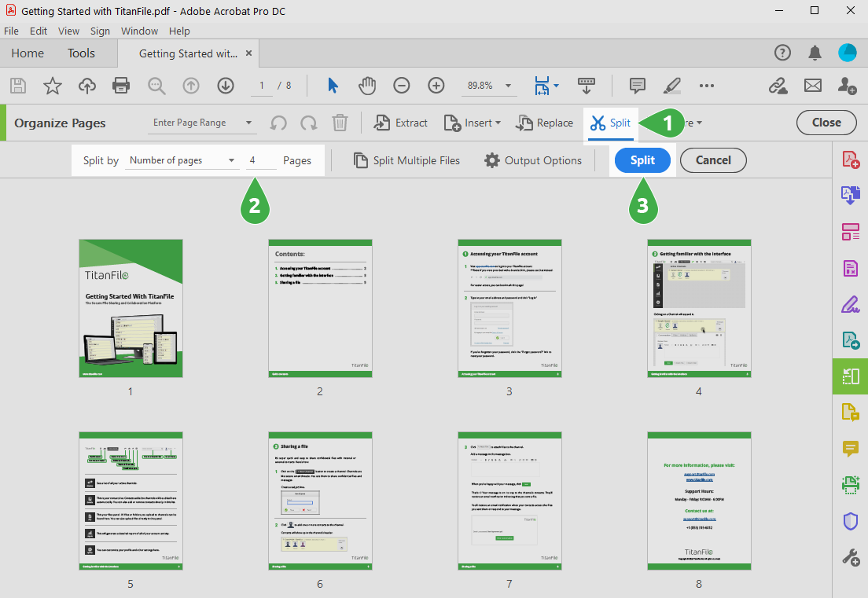
Task: Open the Help menu
Action: tap(179, 31)
